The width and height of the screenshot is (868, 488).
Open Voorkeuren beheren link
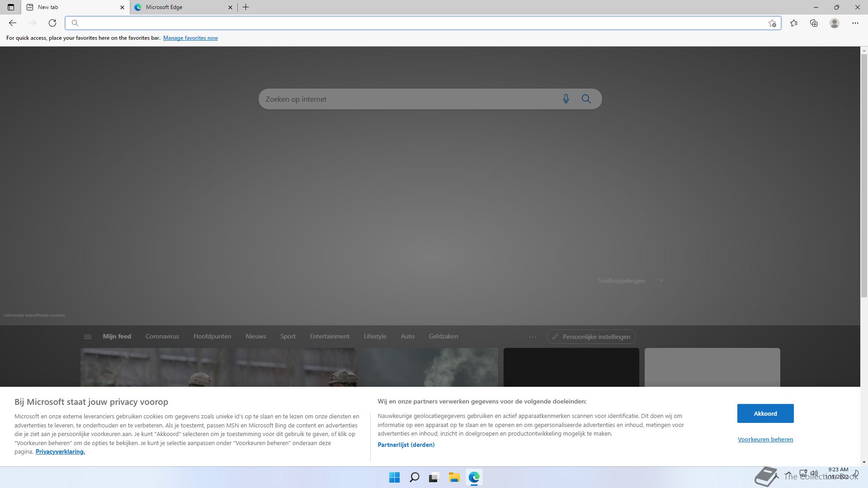pyautogui.click(x=765, y=439)
